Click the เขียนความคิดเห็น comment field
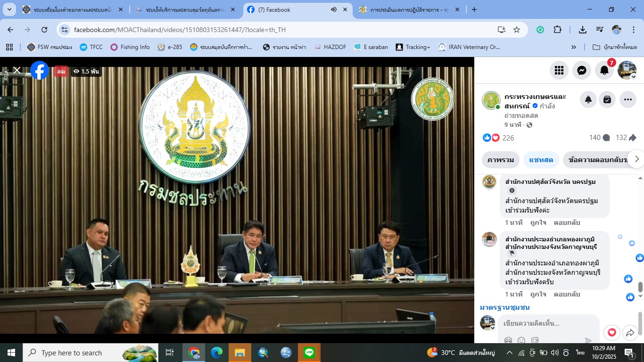The image size is (644, 362). point(542,323)
